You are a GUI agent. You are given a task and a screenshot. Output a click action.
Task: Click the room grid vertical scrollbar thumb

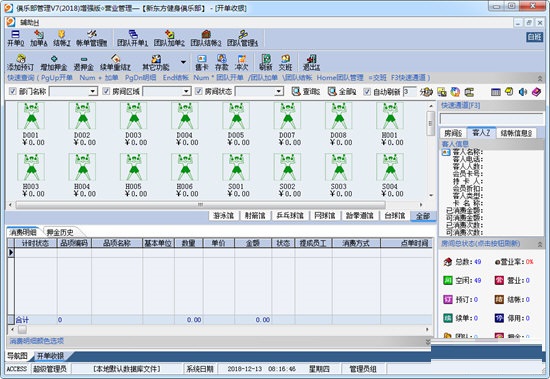[x=430, y=124]
